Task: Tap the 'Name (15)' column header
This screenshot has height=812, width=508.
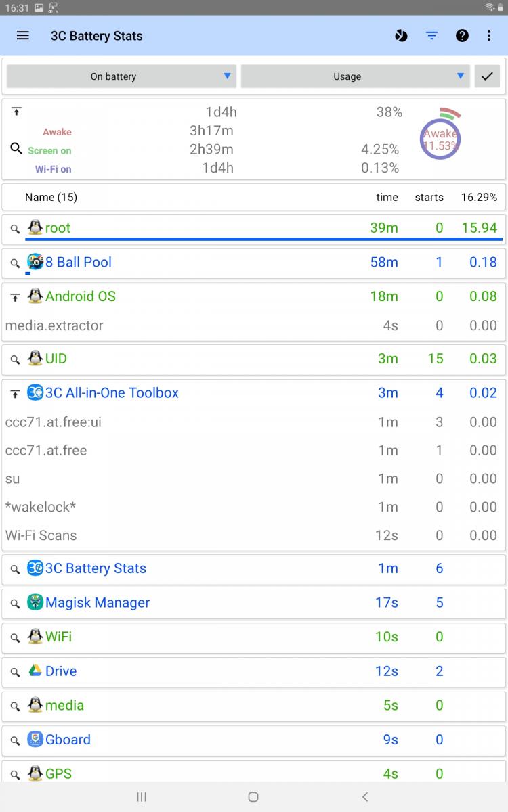Action: coord(51,197)
